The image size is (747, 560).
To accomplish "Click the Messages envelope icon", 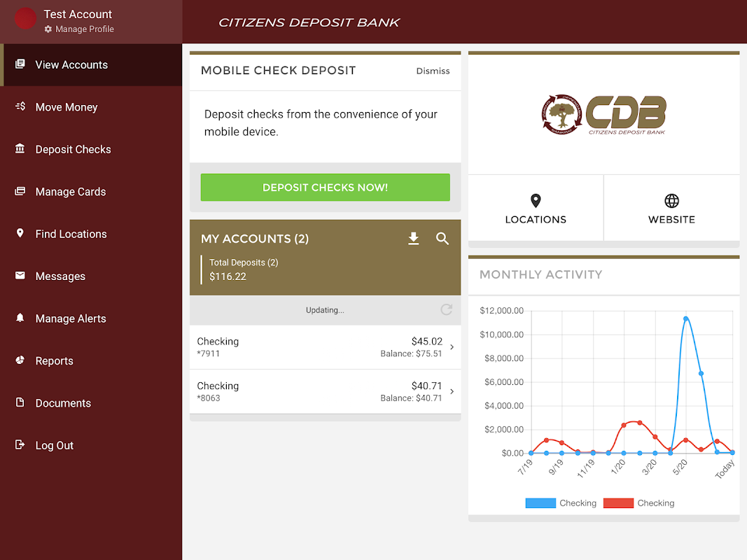I will 20,275.
